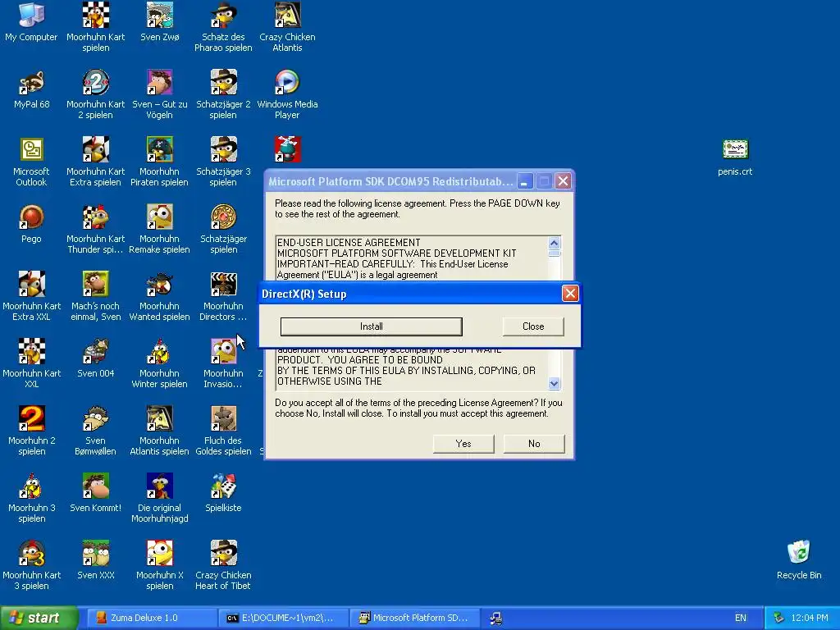This screenshot has width=840, height=630.
Task: Select Sven 004 desktop icon
Action: click(x=95, y=358)
